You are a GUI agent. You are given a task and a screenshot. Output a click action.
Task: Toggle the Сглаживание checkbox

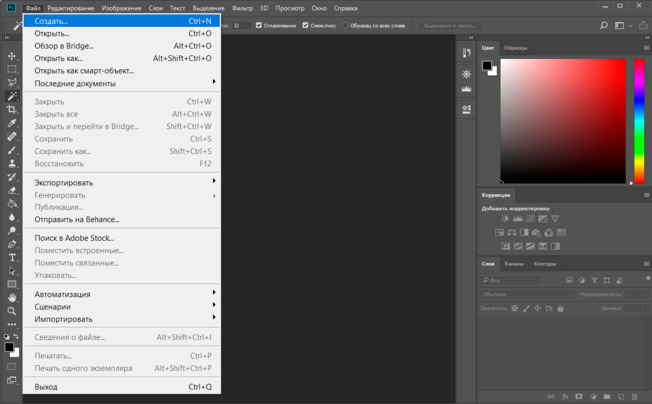pos(259,25)
